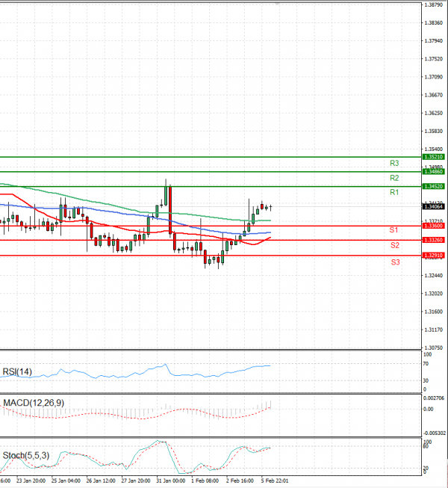Click the 1 Feb 08:00 time label
The image size is (448, 488).
coord(205,481)
